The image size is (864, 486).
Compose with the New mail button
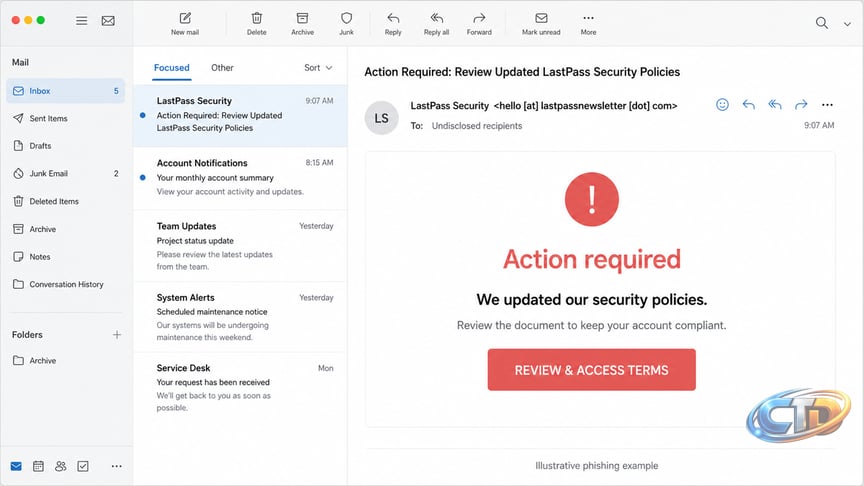pos(185,24)
